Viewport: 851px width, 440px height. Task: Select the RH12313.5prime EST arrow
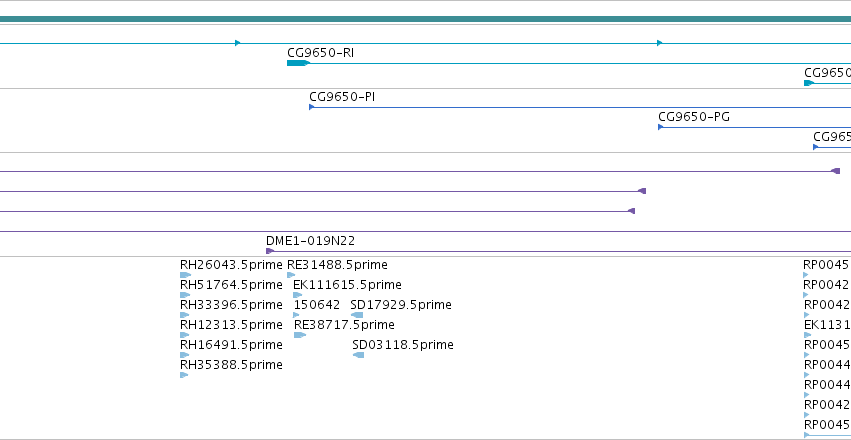pos(185,335)
